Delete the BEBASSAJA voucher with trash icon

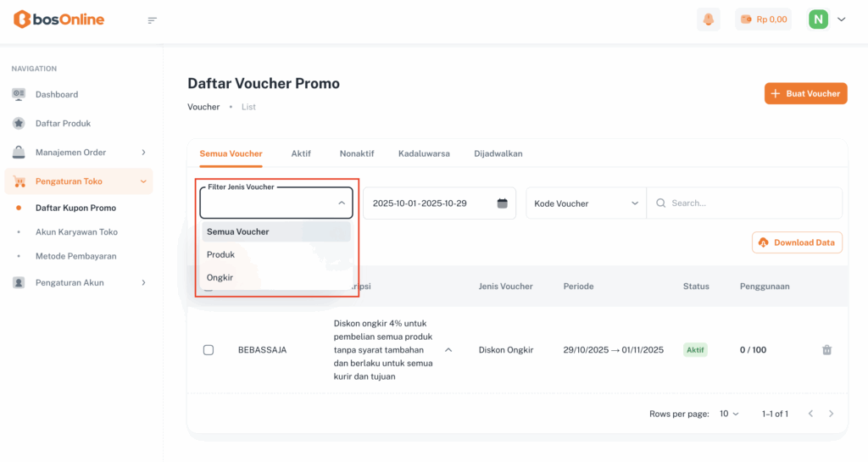[826, 350]
